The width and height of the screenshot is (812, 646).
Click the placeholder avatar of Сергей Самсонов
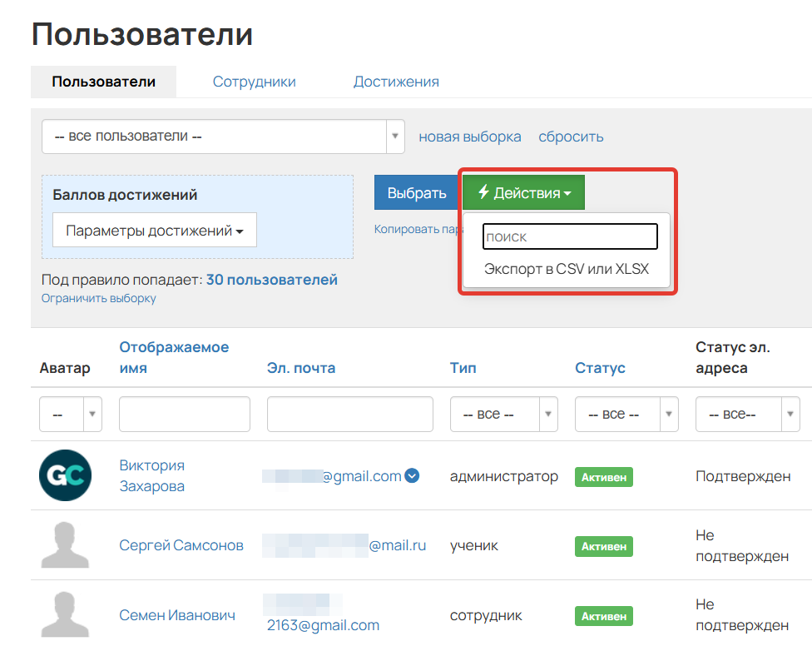tap(65, 545)
